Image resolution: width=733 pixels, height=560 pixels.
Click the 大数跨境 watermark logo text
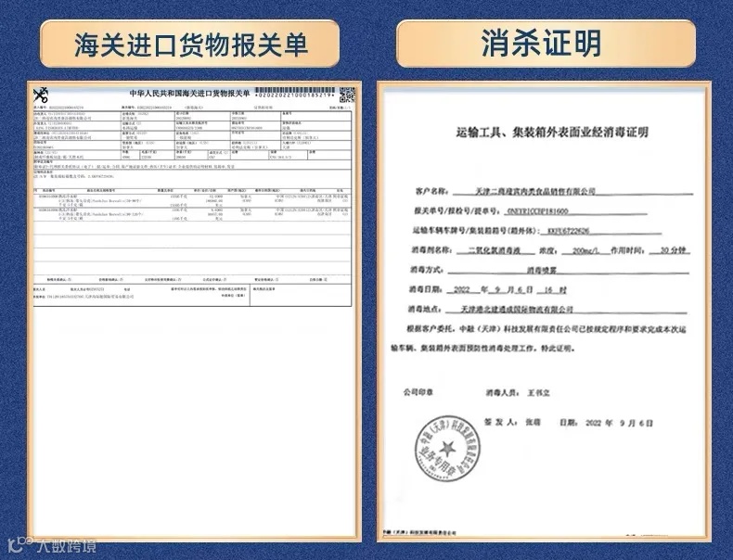pos(53,546)
